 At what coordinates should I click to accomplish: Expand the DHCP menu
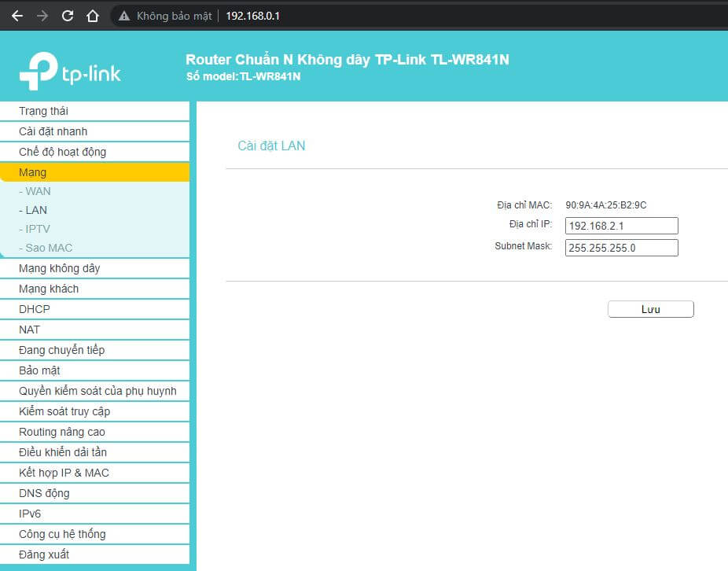pyautogui.click(x=94, y=309)
